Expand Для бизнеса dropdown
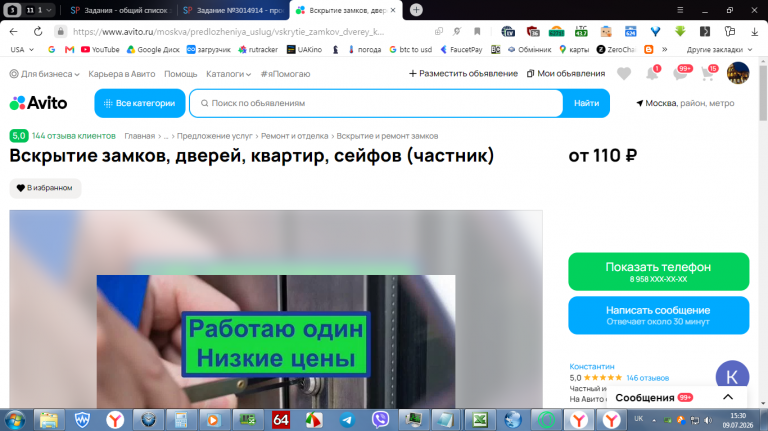Viewport: 768px width, 431px height. click(45, 74)
